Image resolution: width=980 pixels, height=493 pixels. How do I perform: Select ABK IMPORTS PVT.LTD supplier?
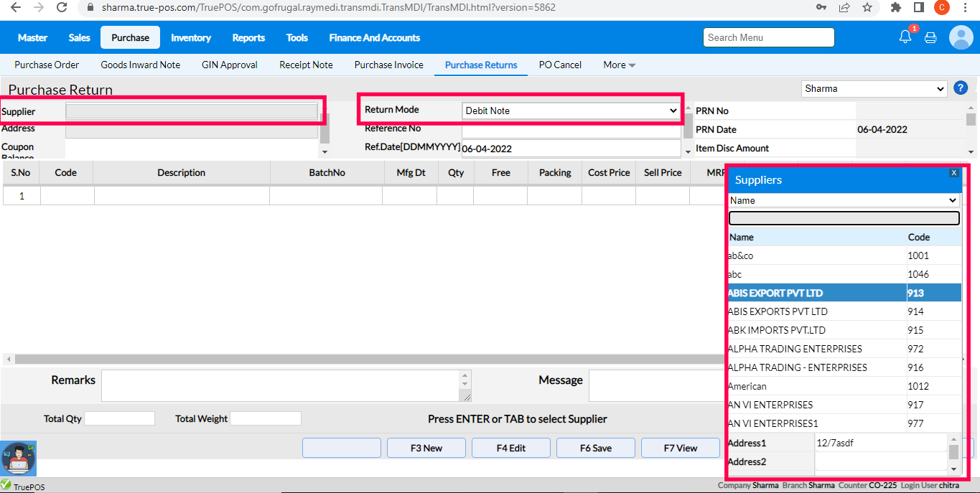[x=844, y=330]
